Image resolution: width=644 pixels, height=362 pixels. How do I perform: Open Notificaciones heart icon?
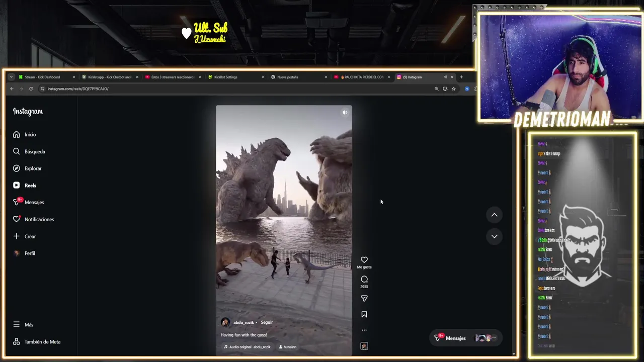click(x=17, y=219)
